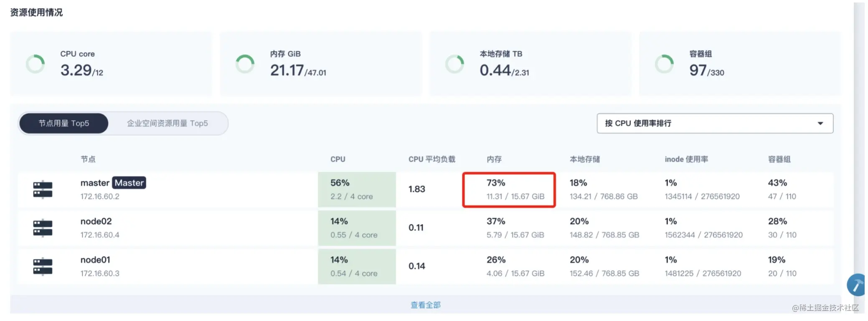The width and height of the screenshot is (868, 321).
Task: Click the 本地存储 column header
Action: click(585, 159)
